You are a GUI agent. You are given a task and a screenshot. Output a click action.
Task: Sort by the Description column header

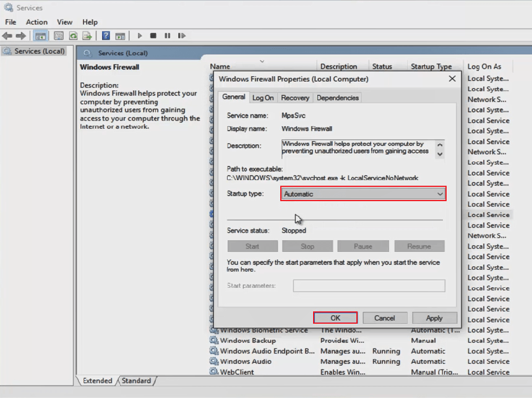pos(343,66)
